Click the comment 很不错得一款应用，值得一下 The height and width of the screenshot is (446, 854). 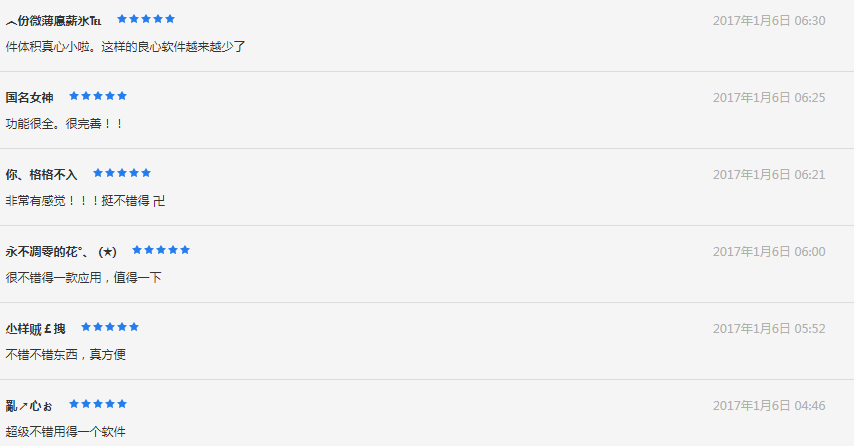pos(83,277)
